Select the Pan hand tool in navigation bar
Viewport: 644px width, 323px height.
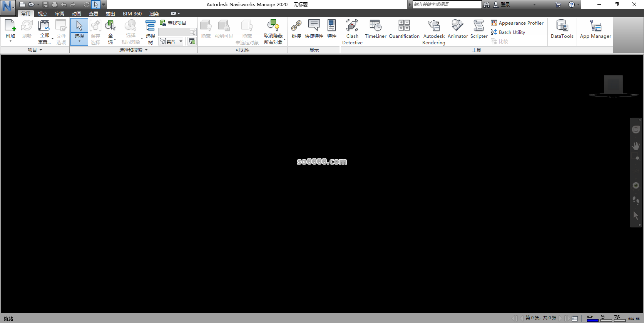636,146
